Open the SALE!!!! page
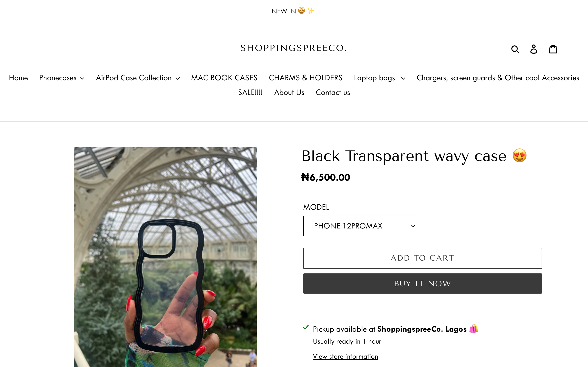The height and width of the screenshot is (367, 588). point(250,92)
